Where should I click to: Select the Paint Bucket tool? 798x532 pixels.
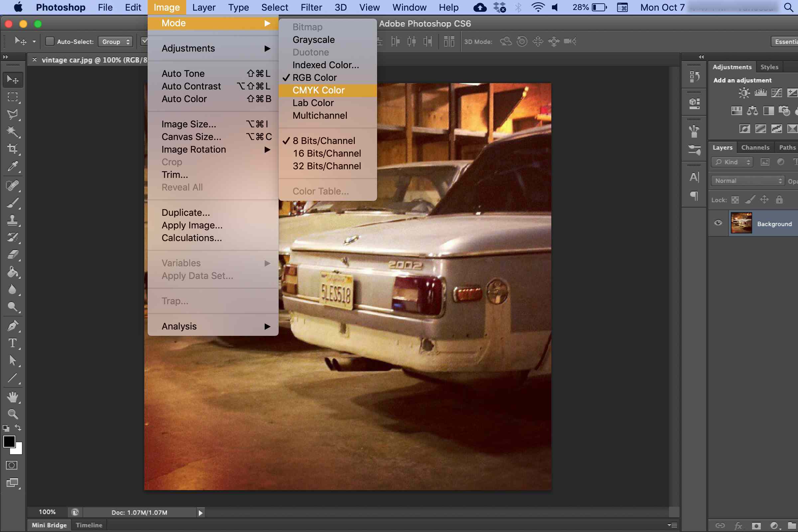(x=13, y=272)
